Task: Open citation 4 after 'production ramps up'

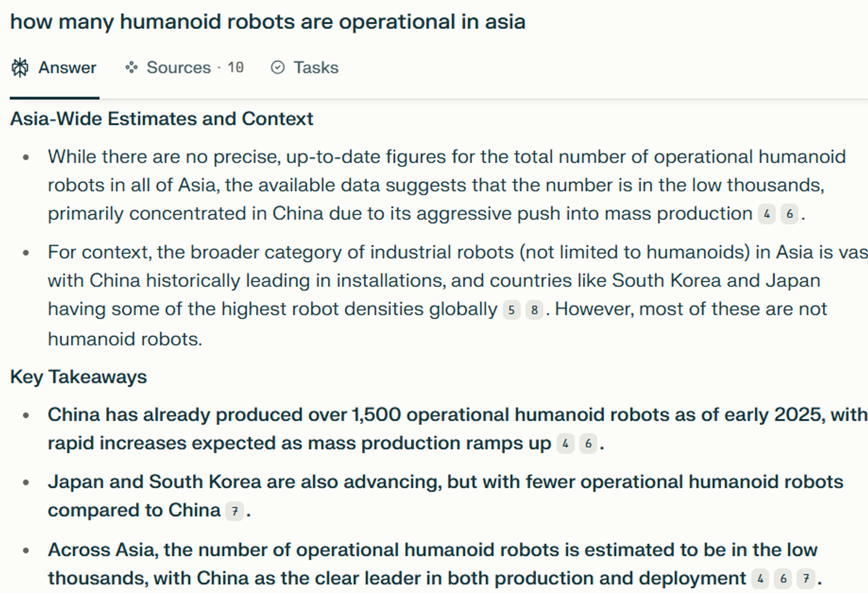Action: pyautogui.click(x=565, y=444)
